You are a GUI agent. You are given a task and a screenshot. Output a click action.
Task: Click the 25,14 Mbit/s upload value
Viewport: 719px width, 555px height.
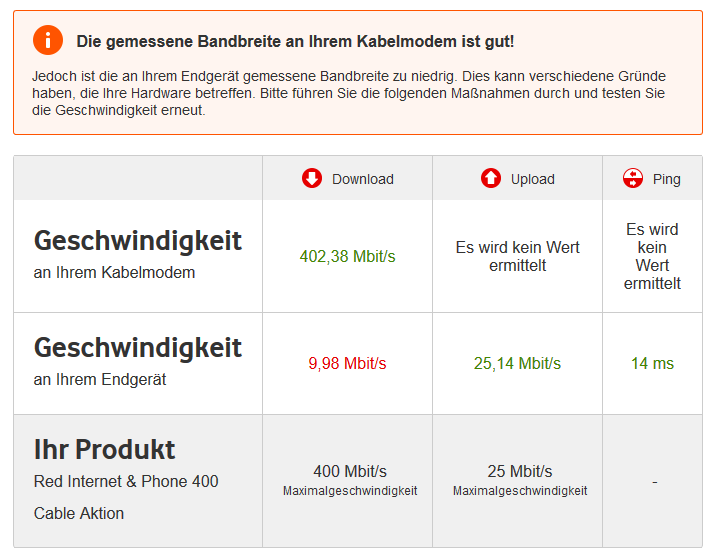click(517, 364)
